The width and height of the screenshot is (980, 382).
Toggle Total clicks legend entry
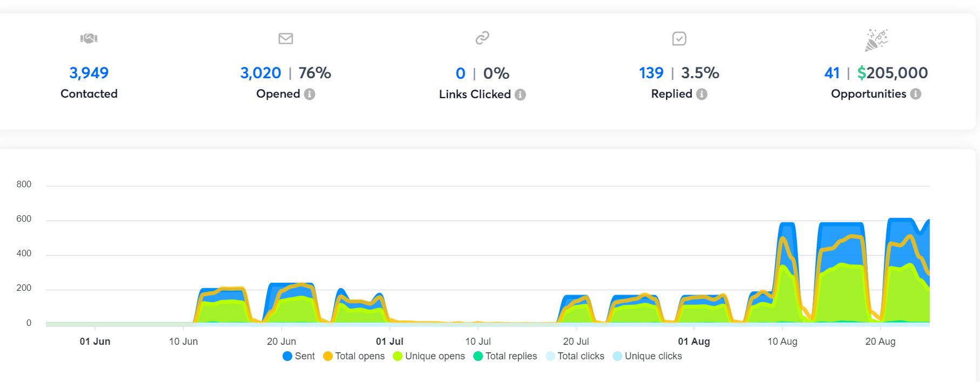(575, 356)
